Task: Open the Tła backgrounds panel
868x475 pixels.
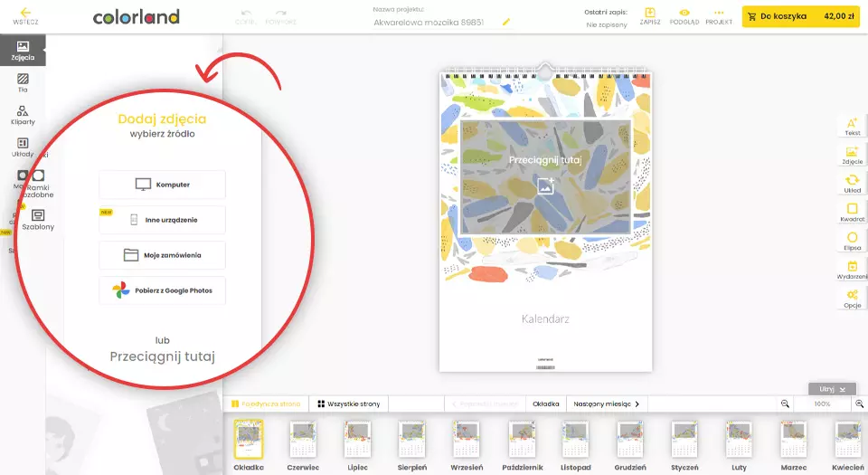Action: (23, 82)
